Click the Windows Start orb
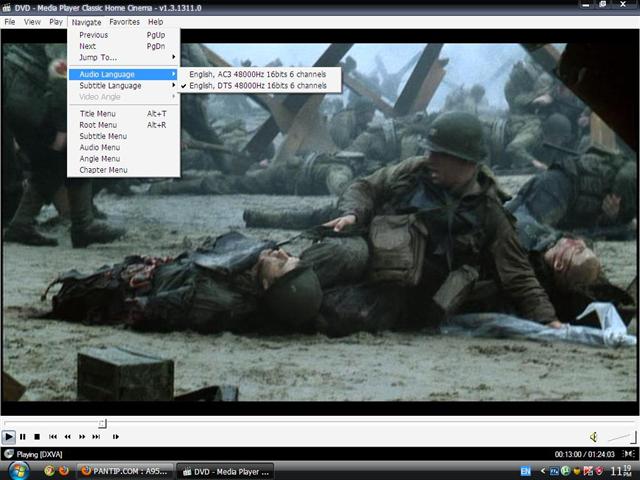 coord(18,471)
